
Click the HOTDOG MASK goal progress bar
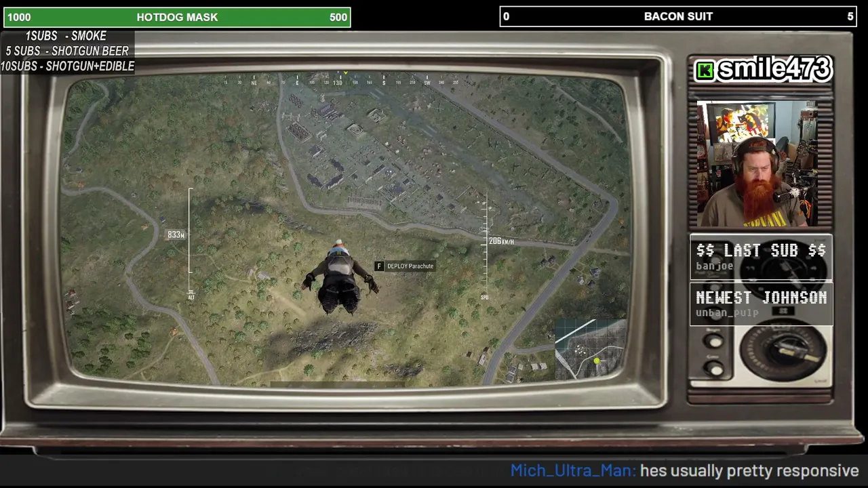click(x=177, y=17)
